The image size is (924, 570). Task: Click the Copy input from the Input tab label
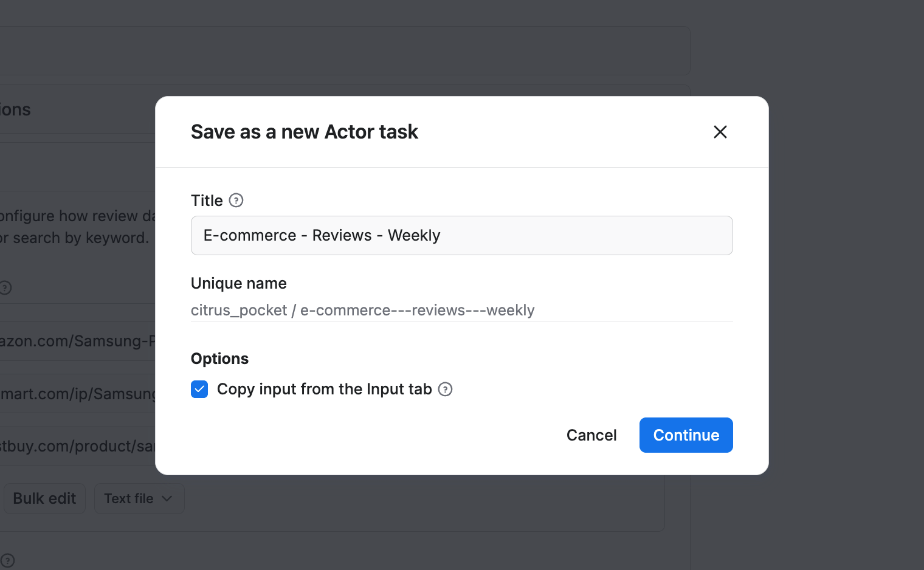(x=324, y=390)
